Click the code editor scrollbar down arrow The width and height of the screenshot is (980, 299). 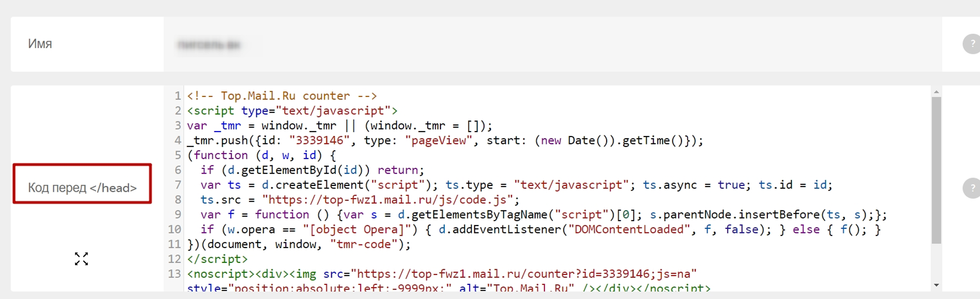click(x=936, y=285)
